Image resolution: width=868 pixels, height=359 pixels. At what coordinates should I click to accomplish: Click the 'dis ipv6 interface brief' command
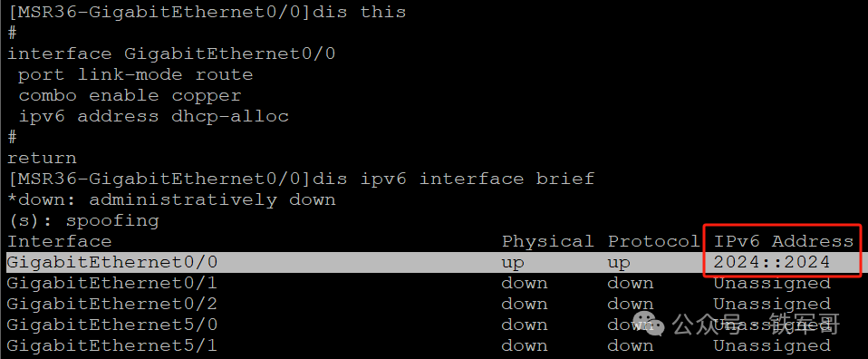tap(453, 179)
